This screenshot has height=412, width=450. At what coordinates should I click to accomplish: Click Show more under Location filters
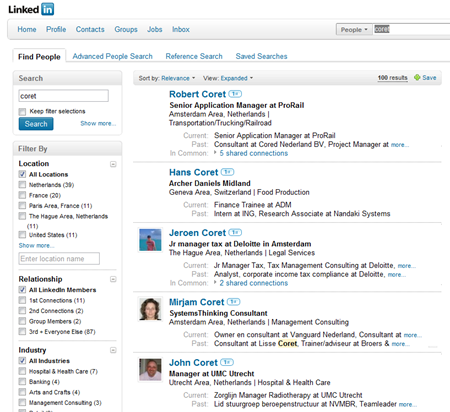click(x=36, y=245)
